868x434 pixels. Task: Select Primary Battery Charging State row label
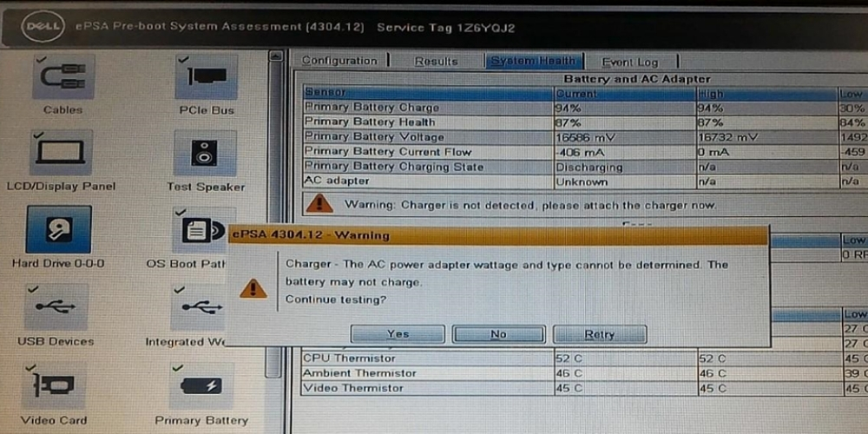tap(394, 166)
